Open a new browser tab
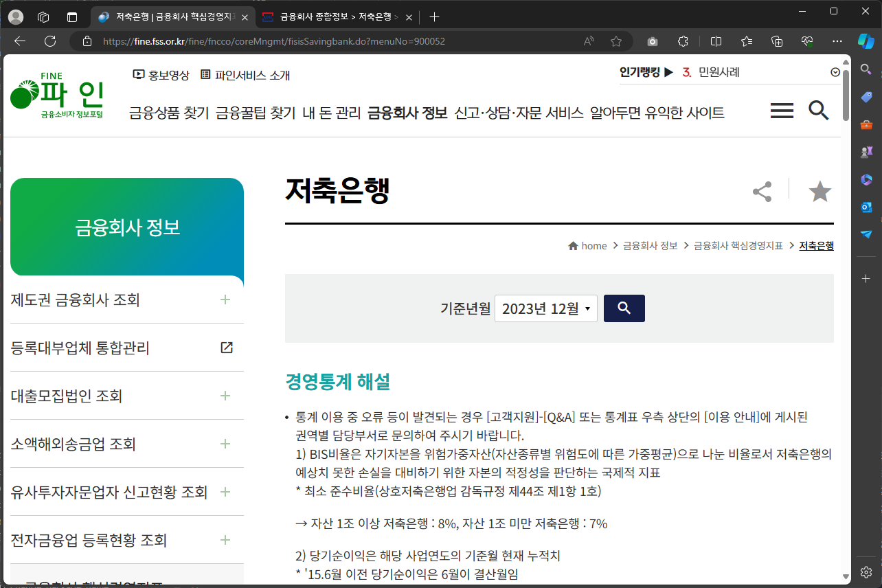Viewport: 882px width, 588px height. 434,17
